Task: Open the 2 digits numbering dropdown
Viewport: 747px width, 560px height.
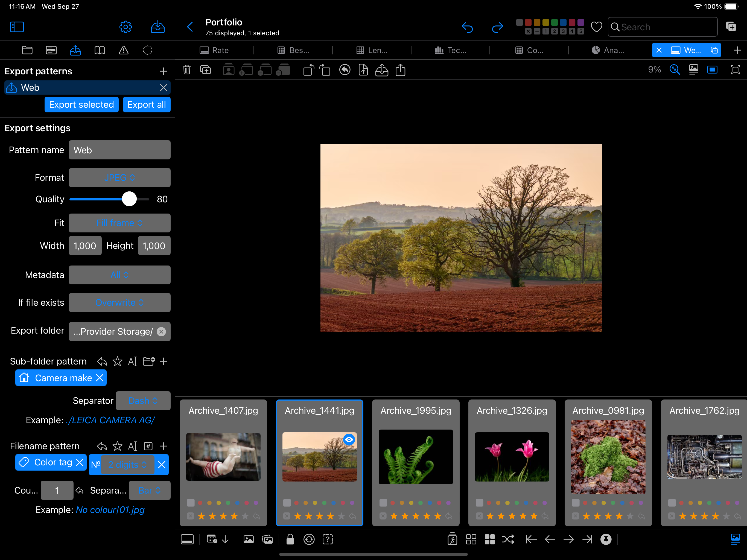Action: tap(128, 465)
